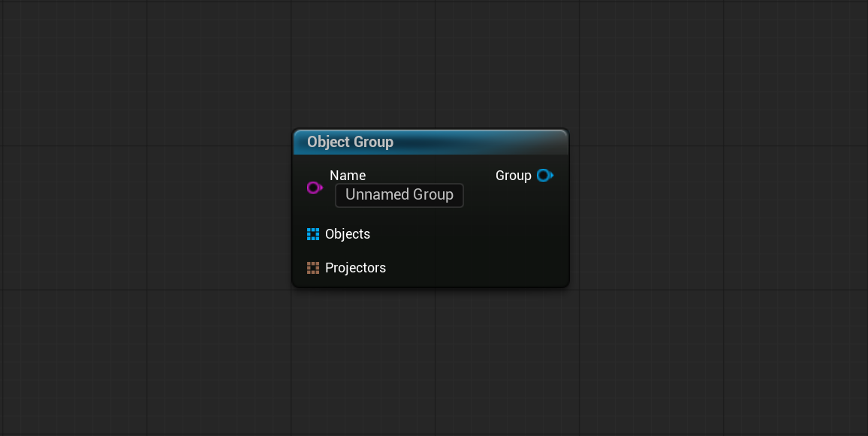Click the blue Objects array pin

click(313, 234)
